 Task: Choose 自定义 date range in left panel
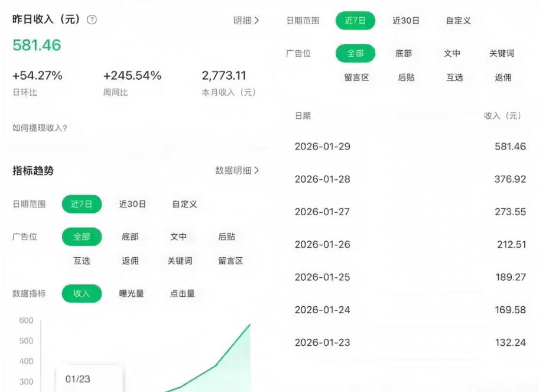(184, 203)
